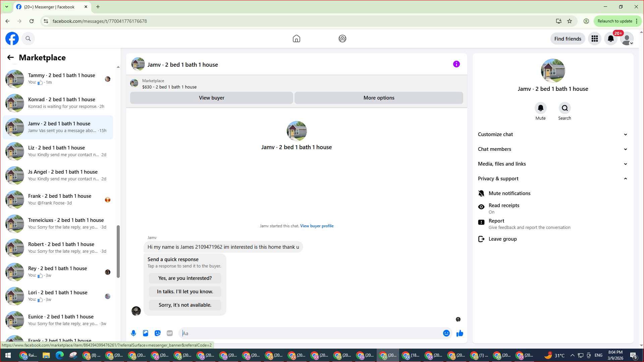Open the notifications bell
The width and height of the screenshot is (644, 362).
click(x=610, y=39)
